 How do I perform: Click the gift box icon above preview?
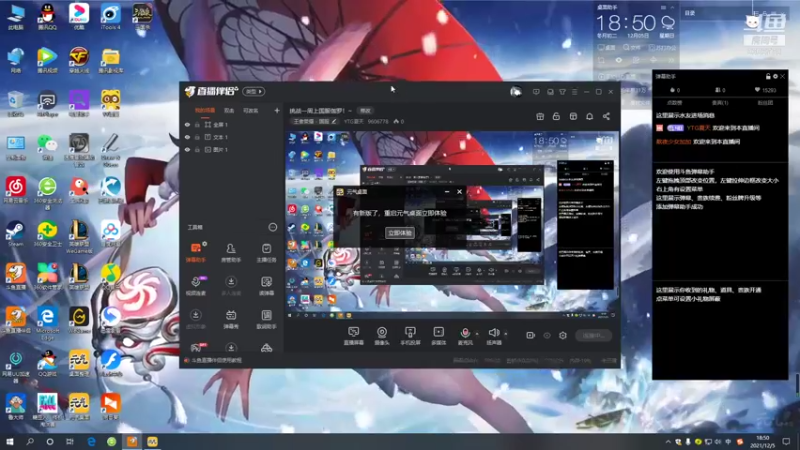tap(540, 116)
